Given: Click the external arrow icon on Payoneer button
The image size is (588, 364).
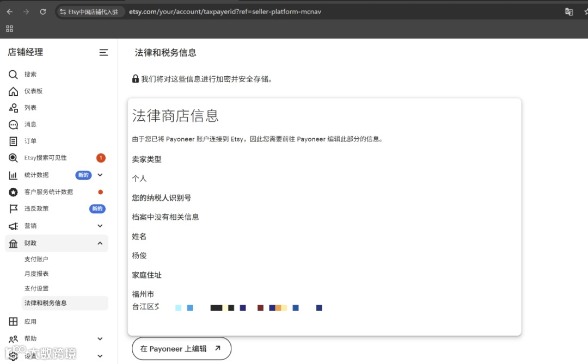Looking at the screenshot, I should pos(218,348).
